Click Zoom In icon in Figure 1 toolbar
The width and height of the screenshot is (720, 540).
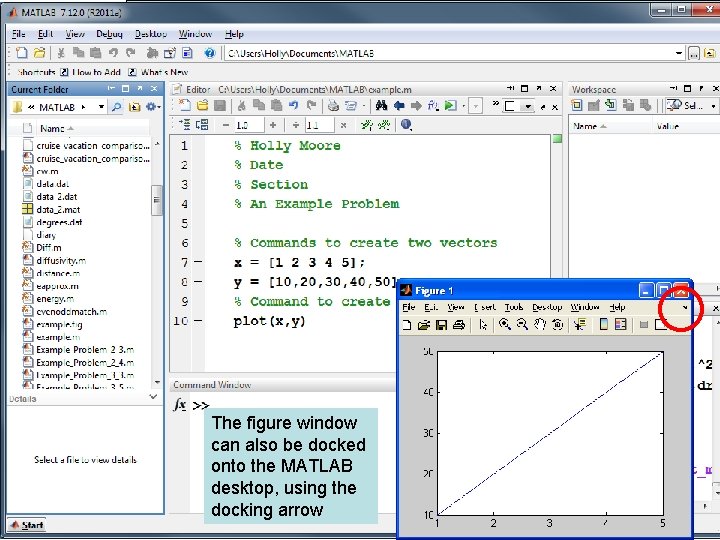click(505, 324)
